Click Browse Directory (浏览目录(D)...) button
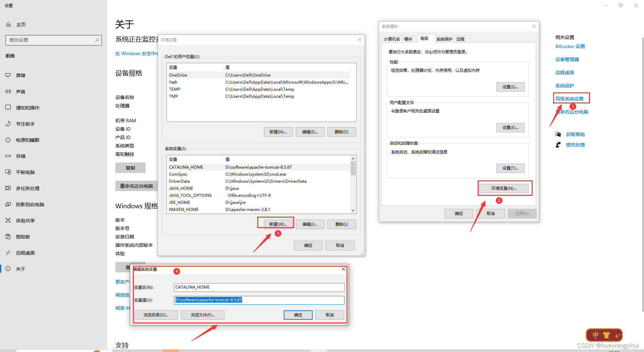 [x=156, y=315]
